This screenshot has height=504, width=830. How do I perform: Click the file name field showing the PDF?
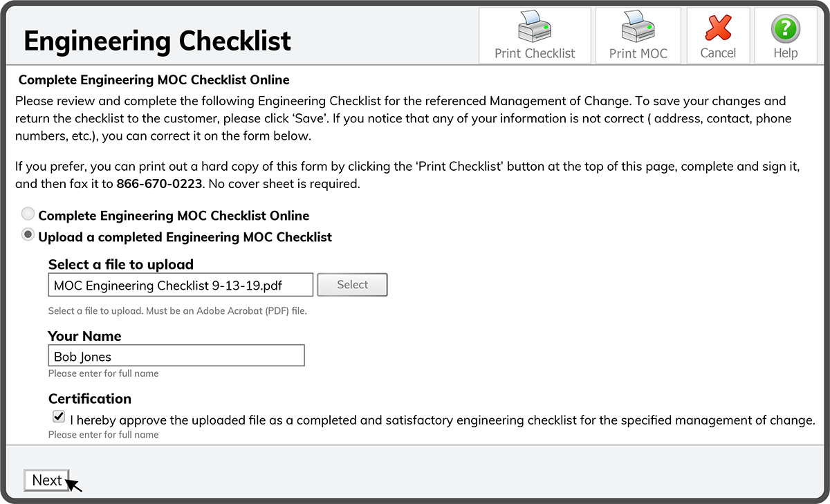(181, 285)
